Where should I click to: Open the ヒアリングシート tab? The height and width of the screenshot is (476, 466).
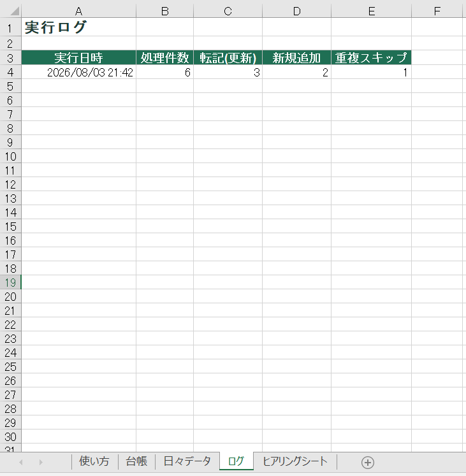coord(295,461)
